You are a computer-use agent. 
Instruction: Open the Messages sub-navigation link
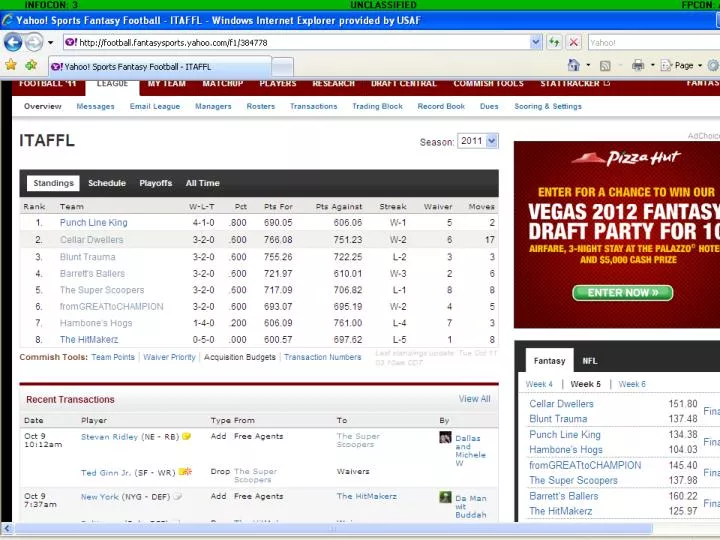pyautogui.click(x=96, y=107)
